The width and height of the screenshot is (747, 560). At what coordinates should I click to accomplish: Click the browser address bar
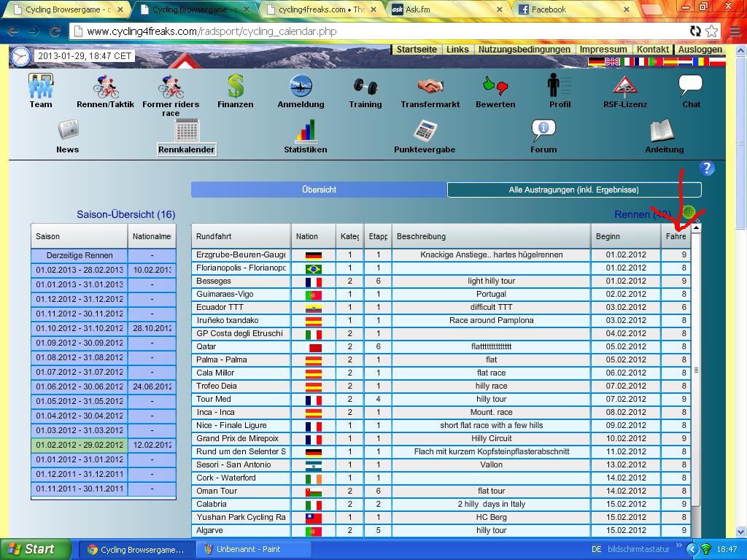tap(379, 31)
